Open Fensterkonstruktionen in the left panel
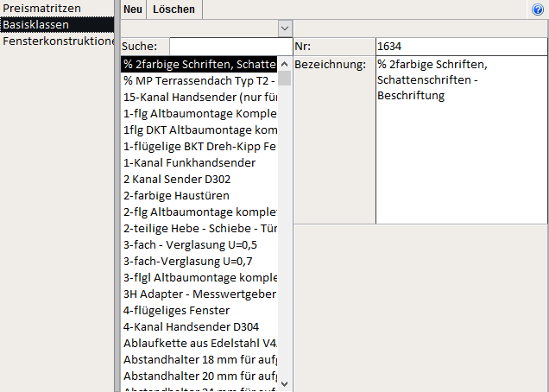Viewport: 549px width, 392px height. tap(58, 41)
